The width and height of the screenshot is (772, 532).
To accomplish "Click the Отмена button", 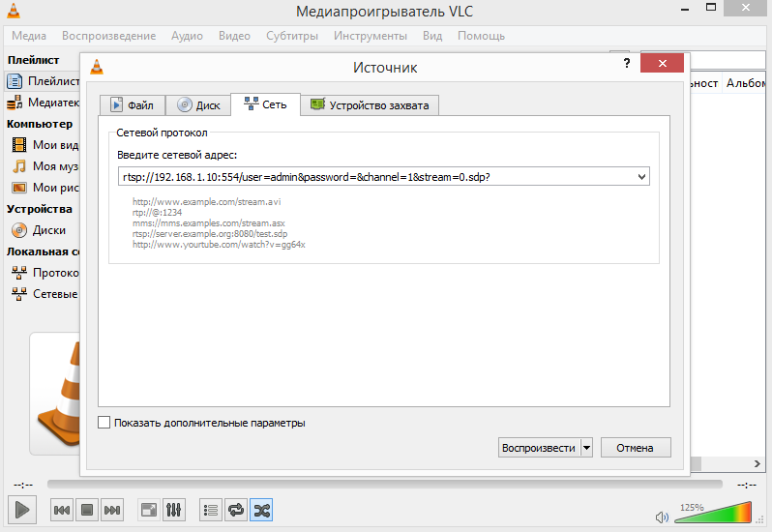I will pos(636,448).
